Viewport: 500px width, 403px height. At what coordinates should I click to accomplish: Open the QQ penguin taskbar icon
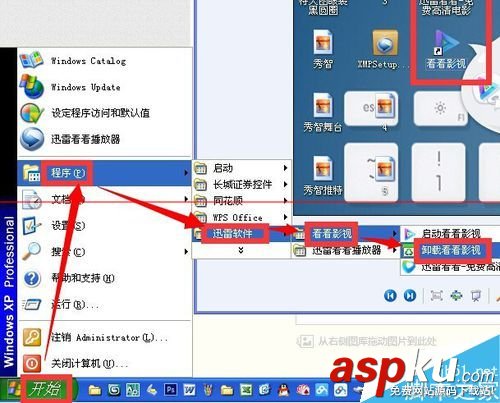284,390
